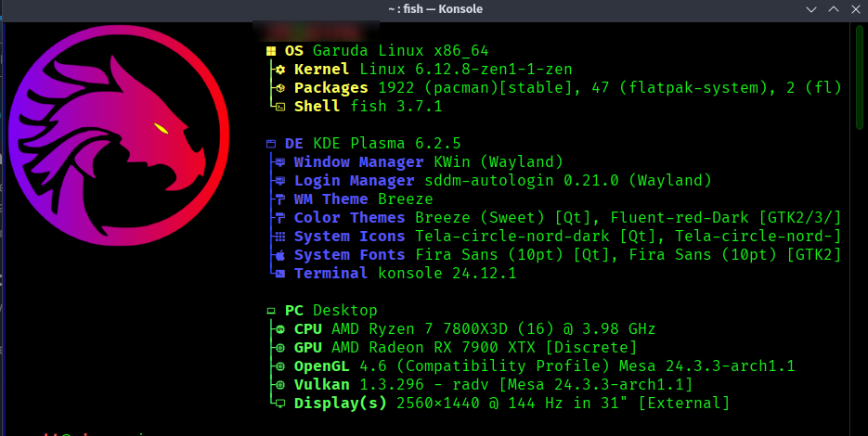Click the text 'KWin (Wayland)'
The height and width of the screenshot is (436, 868).
tap(499, 162)
